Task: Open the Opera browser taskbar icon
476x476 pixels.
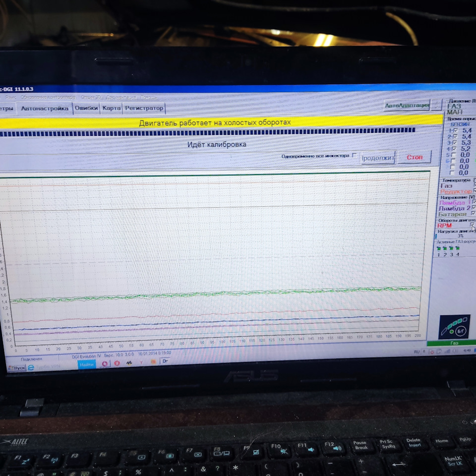Action: 105,363
